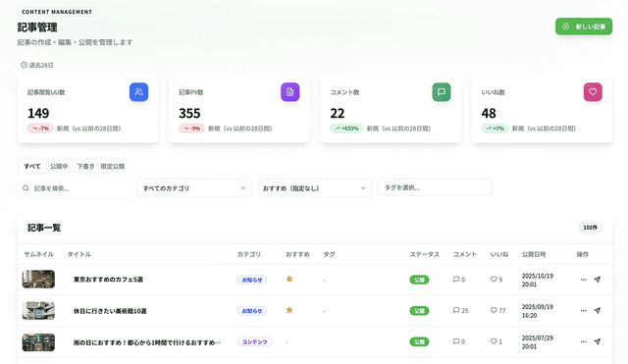
Task: Click the 355 value on PV card
Action: (189, 114)
